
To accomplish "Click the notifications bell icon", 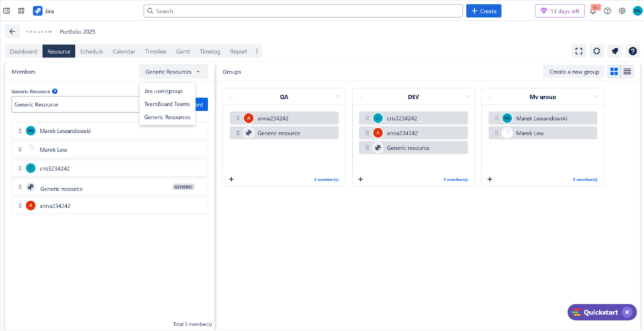I will 592,11.
